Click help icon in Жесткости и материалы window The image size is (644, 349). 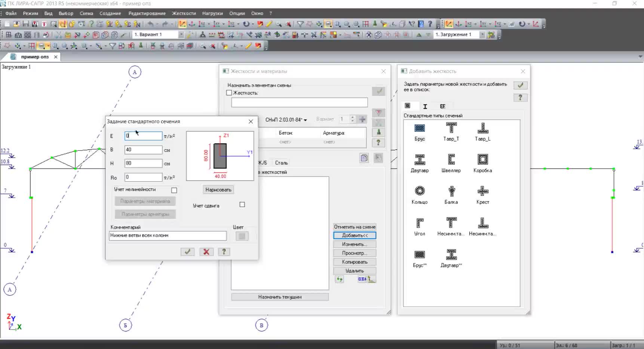[378, 143]
